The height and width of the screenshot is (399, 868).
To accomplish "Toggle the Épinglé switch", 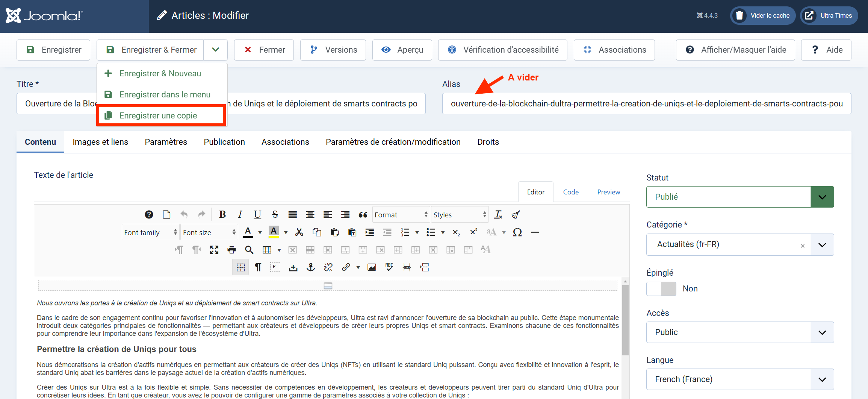I will [x=661, y=289].
